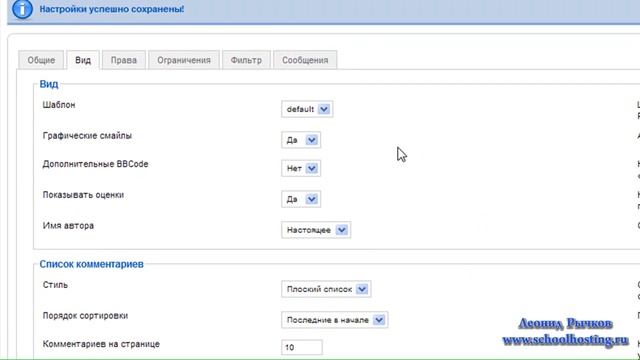Open the Шаблон default dropdown
The height and width of the screenshot is (360, 640).
(x=307, y=109)
